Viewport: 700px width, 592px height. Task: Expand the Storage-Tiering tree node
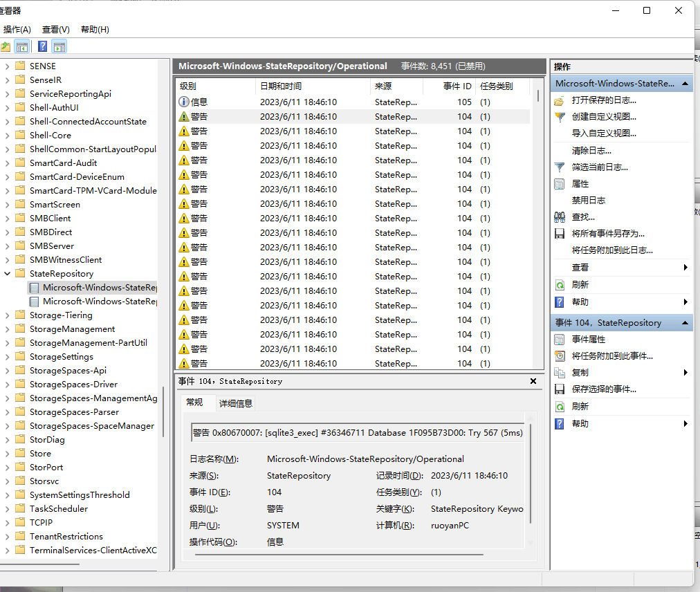coord(7,315)
